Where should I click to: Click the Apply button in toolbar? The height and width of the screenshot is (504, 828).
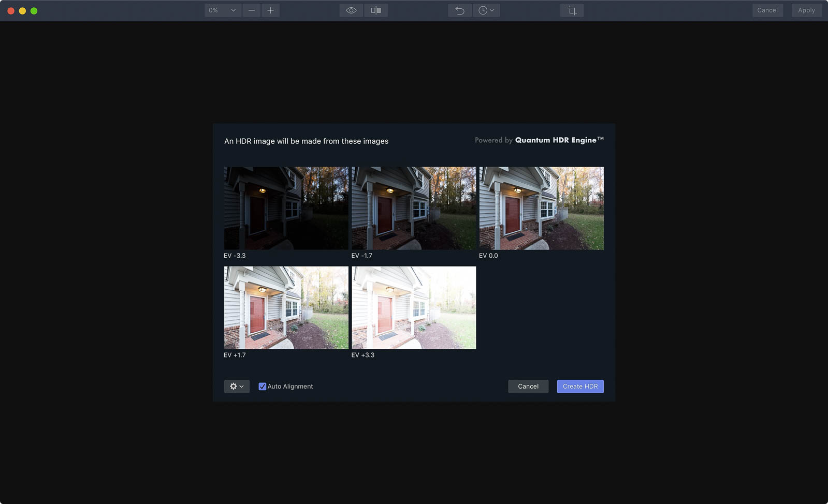806,10
